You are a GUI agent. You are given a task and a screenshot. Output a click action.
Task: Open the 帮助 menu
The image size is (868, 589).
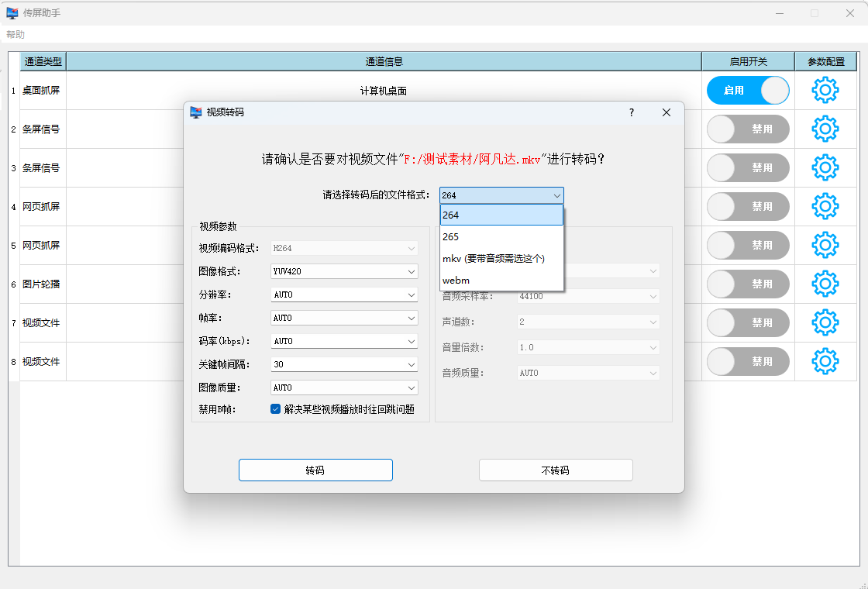pyautogui.click(x=15, y=34)
